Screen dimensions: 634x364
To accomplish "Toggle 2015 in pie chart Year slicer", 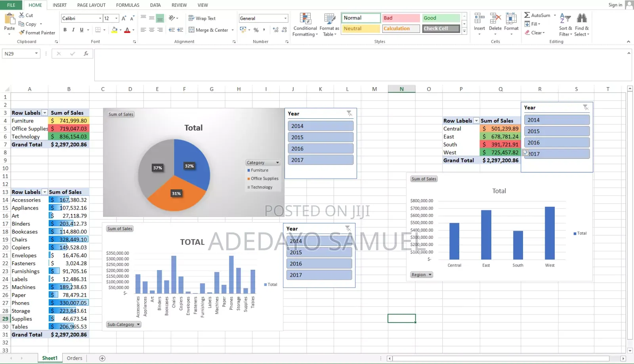I will [321, 137].
